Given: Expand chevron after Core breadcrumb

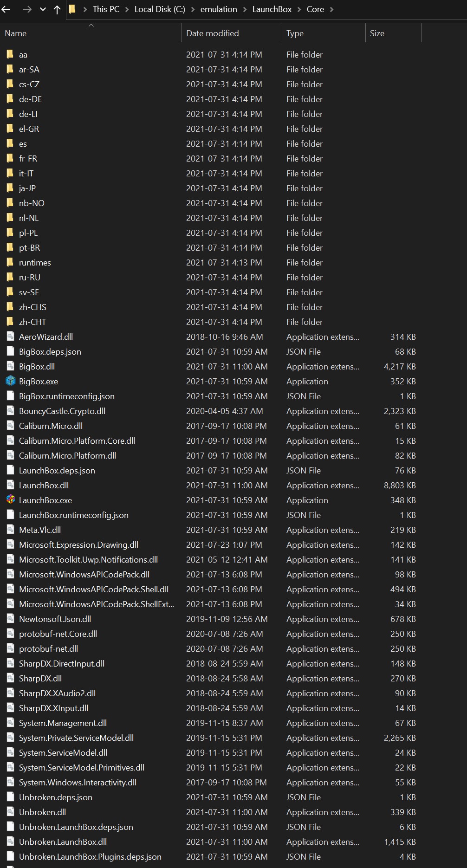Looking at the screenshot, I should coord(331,9).
